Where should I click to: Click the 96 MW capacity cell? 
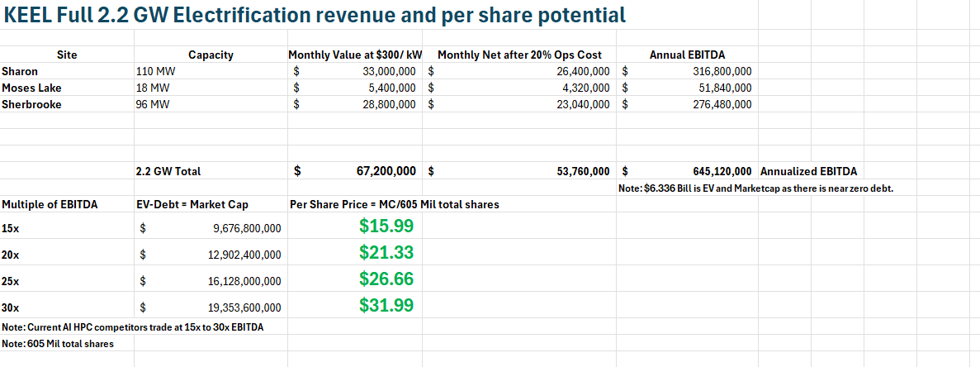click(x=211, y=104)
